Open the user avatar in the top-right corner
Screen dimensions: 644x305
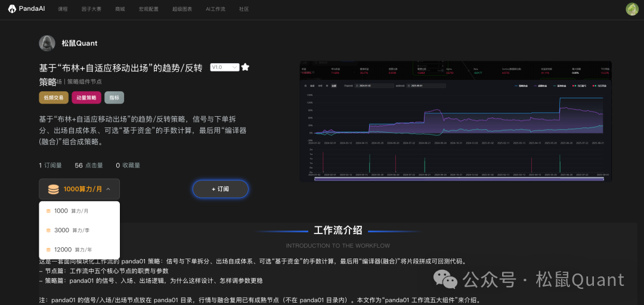[x=631, y=9]
